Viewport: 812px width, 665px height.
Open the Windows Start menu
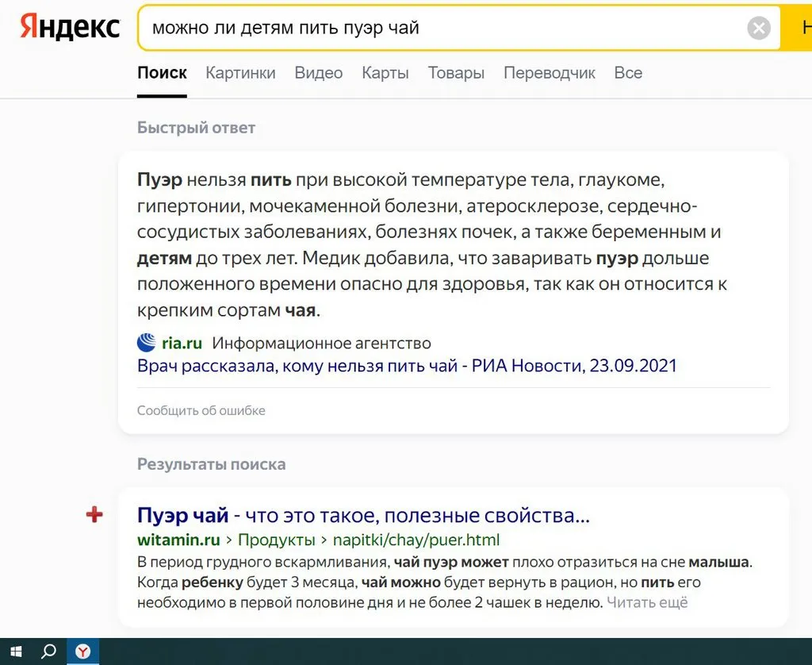coord(16,652)
